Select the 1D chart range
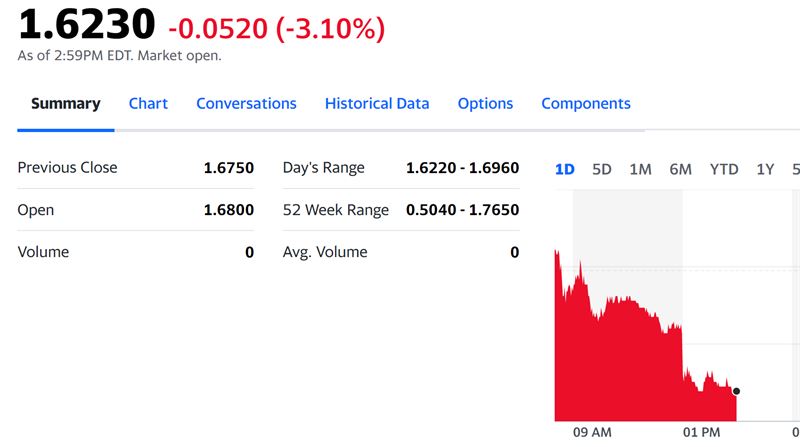The width and height of the screenshot is (800, 447). click(x=565, y=170)
